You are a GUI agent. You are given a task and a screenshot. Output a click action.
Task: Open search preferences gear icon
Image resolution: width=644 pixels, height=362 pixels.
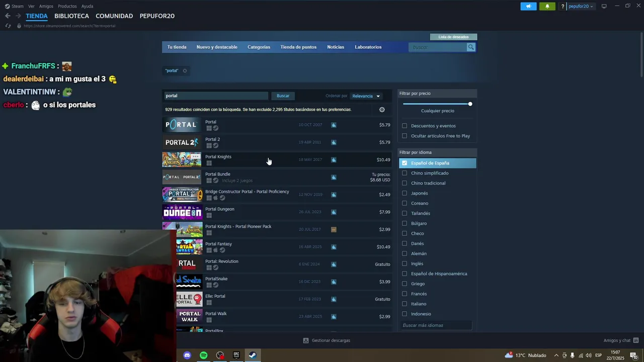(382, 110)
